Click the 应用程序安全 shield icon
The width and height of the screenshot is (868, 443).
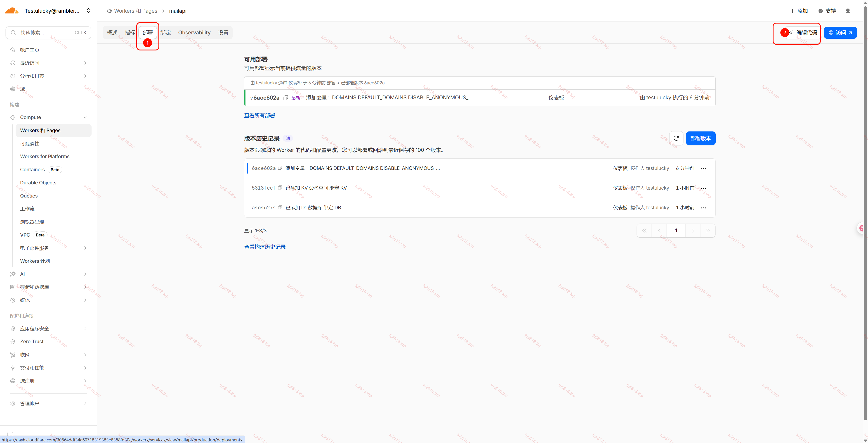(13, 329)
